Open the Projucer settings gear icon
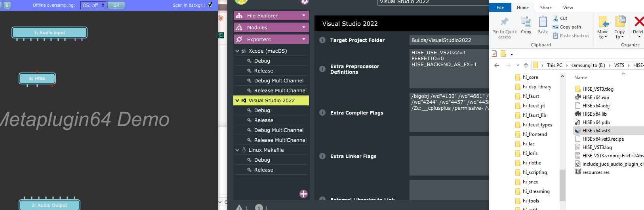644x210 pixels. coord(305,2)
